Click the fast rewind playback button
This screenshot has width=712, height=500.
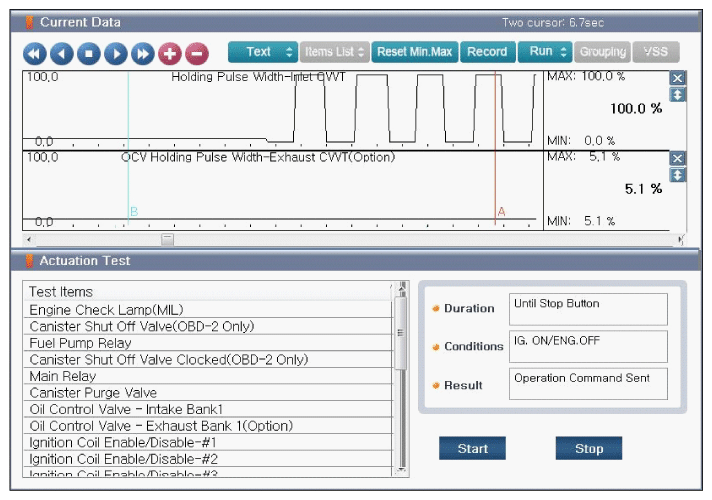tap(35, 54)
